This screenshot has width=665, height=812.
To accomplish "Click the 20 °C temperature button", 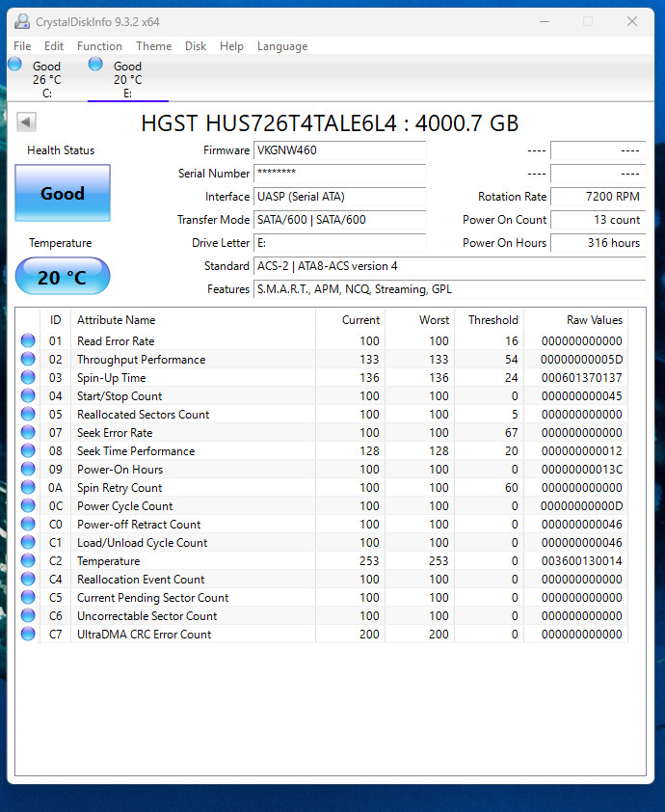I will (x=63, y=277).
